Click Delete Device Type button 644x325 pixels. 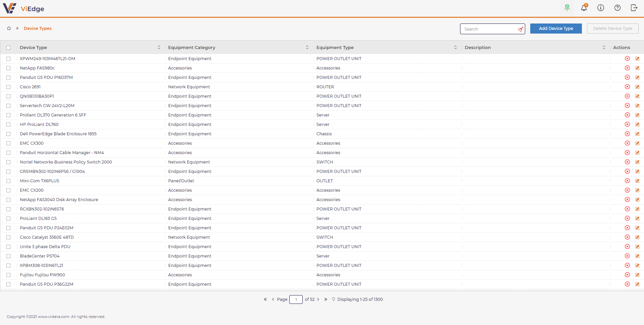[x=612, y=29]
